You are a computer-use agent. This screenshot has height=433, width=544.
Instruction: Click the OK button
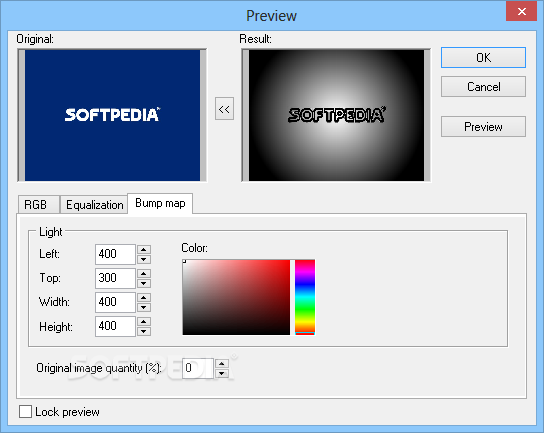pos(483,57)
